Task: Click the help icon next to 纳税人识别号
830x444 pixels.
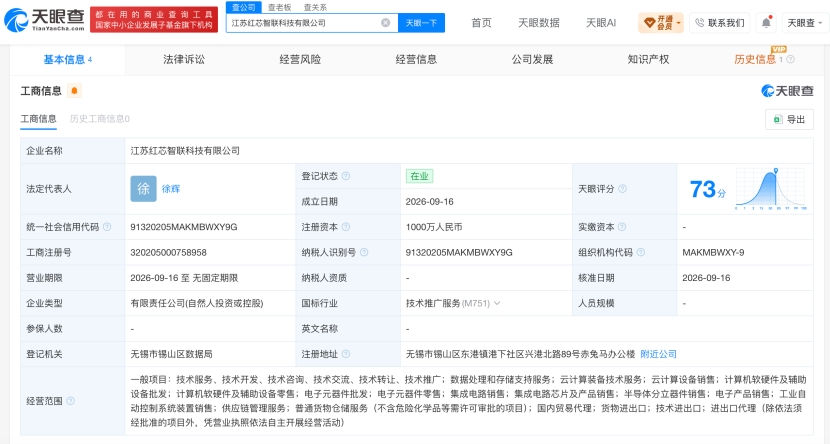Action: point(364,252)
